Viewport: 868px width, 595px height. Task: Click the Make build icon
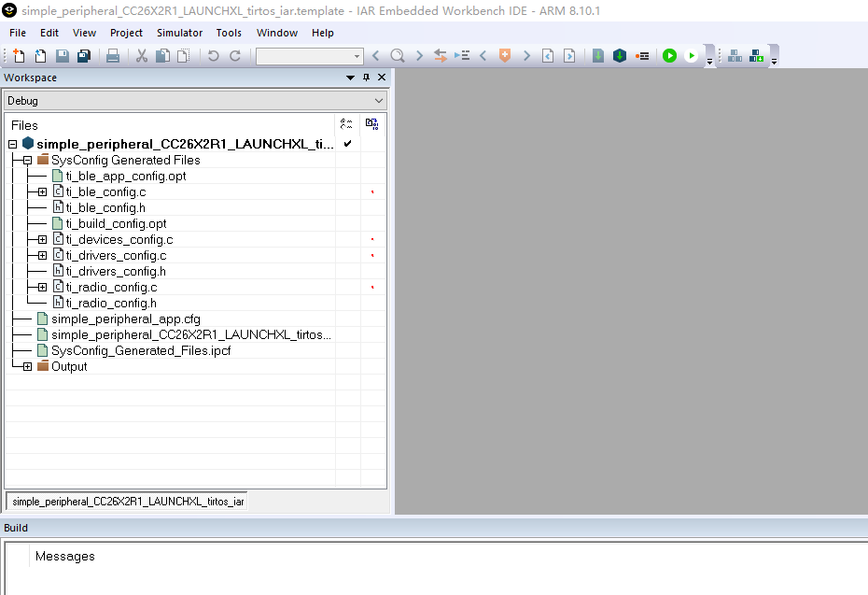(x=620, y=55)
